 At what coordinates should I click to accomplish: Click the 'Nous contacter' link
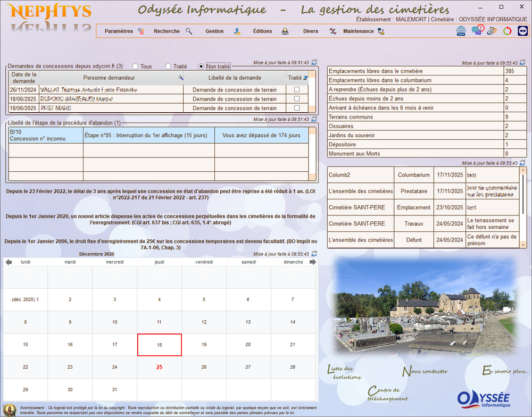[x=425, y=371]
